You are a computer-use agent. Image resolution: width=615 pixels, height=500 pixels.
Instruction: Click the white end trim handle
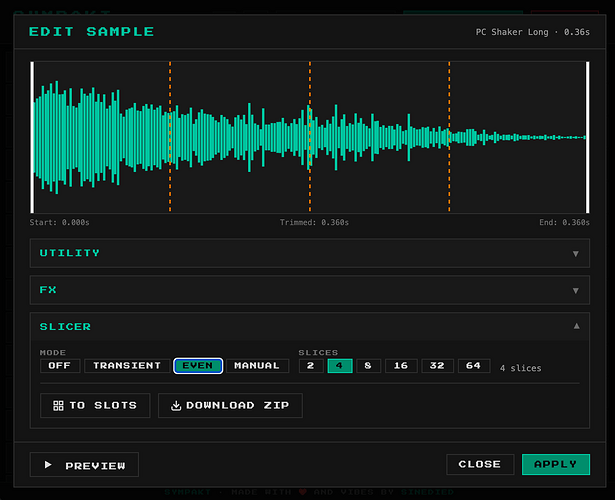(x=587, y=137)
